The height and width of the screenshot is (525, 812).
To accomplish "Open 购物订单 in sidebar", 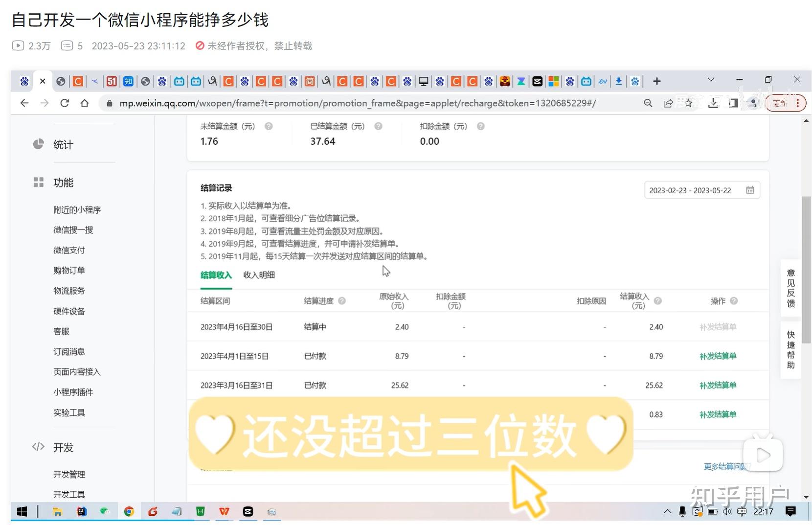I will 69,271.
